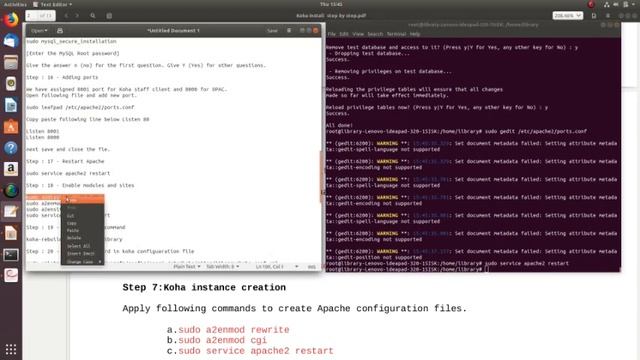Viewport: 640px width, 360px height.
Task: Open the Help icon in the dock
Action: (11, 148)
